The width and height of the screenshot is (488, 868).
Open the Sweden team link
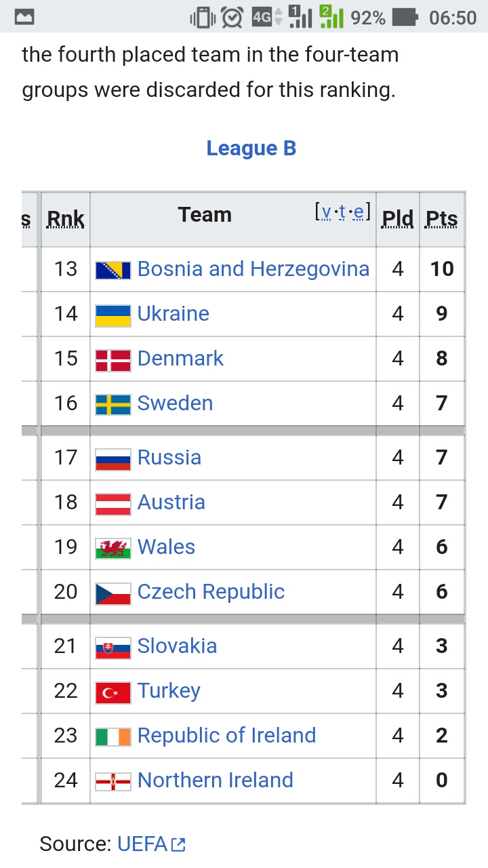click(175, 403)
